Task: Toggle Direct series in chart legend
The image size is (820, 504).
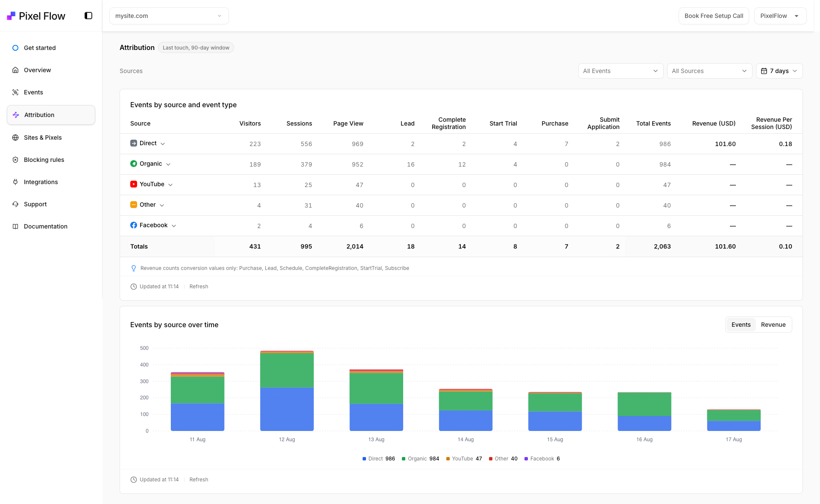Action: point(379,459)
